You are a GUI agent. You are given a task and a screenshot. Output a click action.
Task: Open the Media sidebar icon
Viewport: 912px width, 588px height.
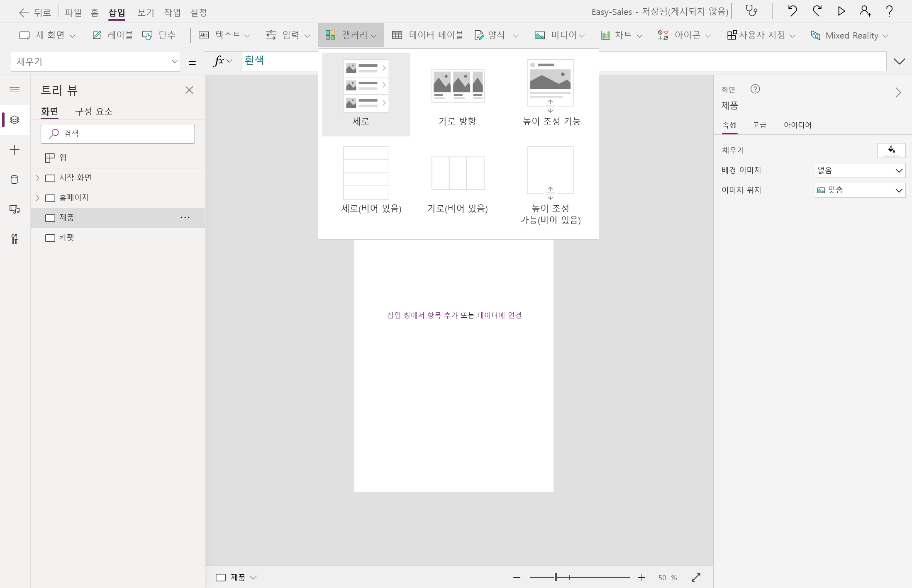[15, 209]
